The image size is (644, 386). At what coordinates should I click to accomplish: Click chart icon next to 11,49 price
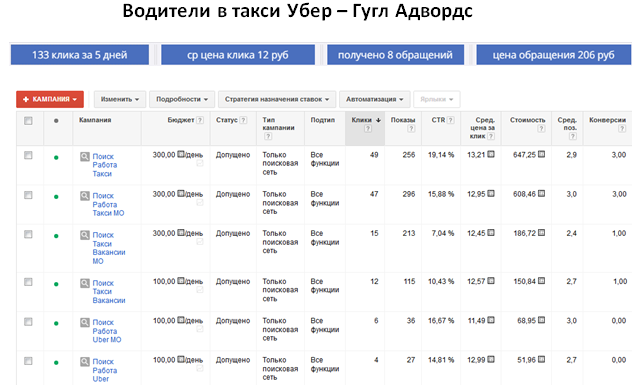491,320
